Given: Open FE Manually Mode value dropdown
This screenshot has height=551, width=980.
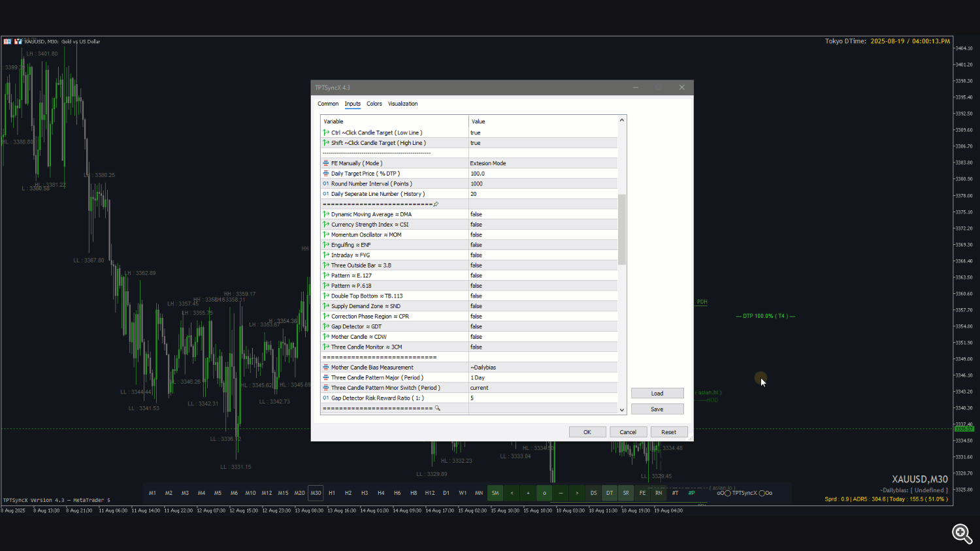Looking at the screenshot, I should click(x=542, y=163).
